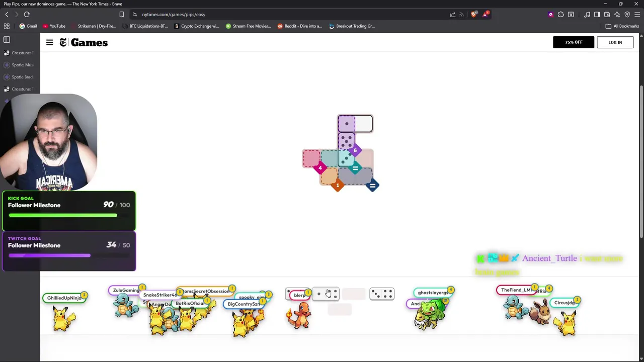644x362 pixels.
Task: Bookmark this page with the bookmark icon
Action: (121, 15)
